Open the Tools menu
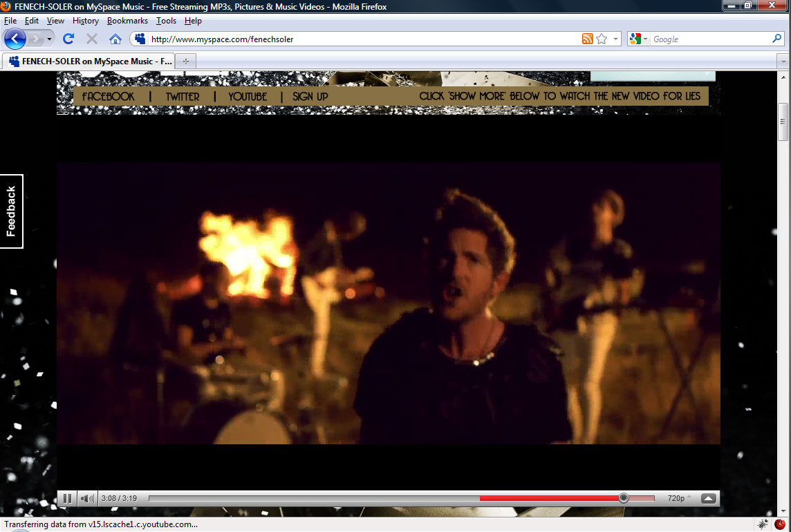The height and width of the screenshot is (532, 791). 166,21
